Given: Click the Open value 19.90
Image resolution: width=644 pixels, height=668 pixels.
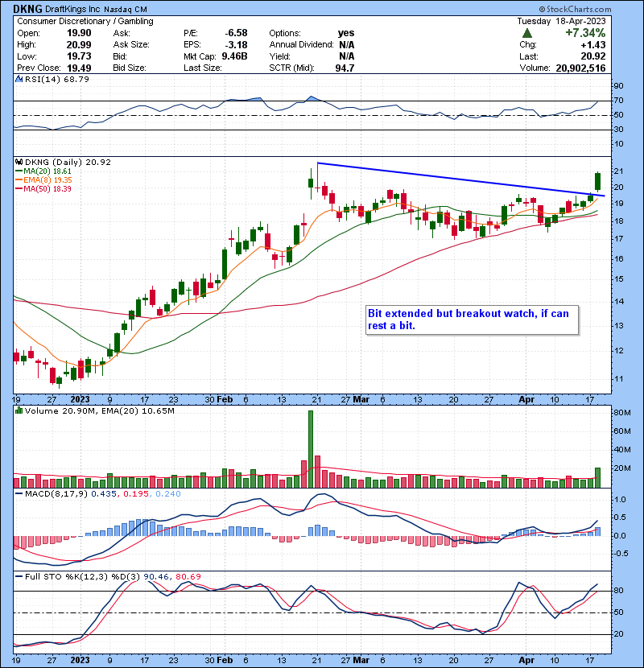Looking at the screenshot, I should coord(79,33).
